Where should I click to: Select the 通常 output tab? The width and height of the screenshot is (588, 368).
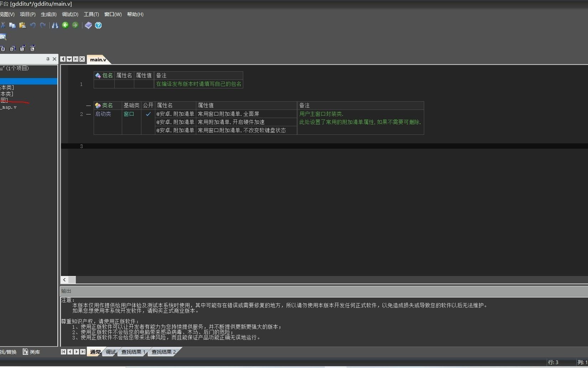click(x=95, y=352)
